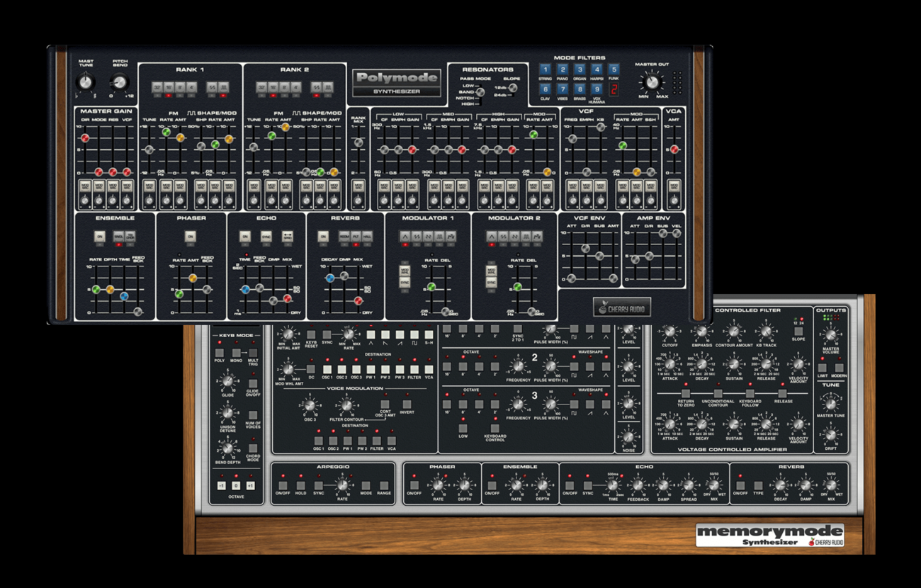Select Polymode Reverb HALL type
The width and height of the screenshot is (921, 588).
point(366,236)
